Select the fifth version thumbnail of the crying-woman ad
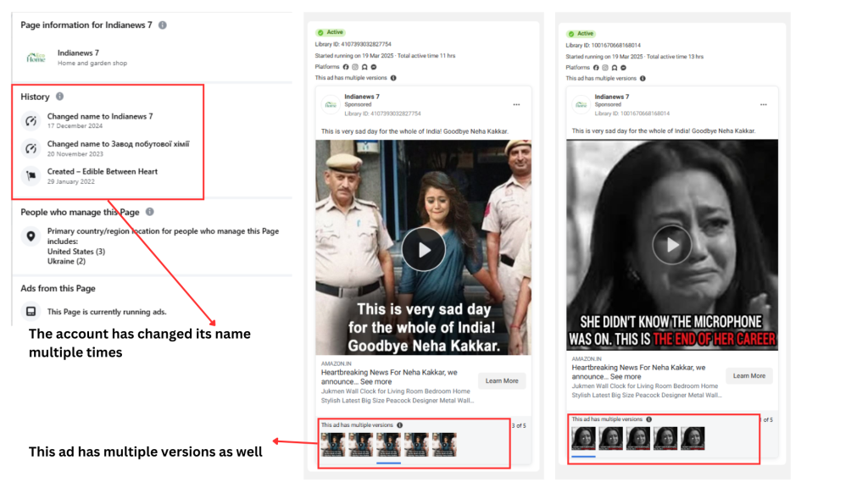868x488 pixels. (693, 438)
